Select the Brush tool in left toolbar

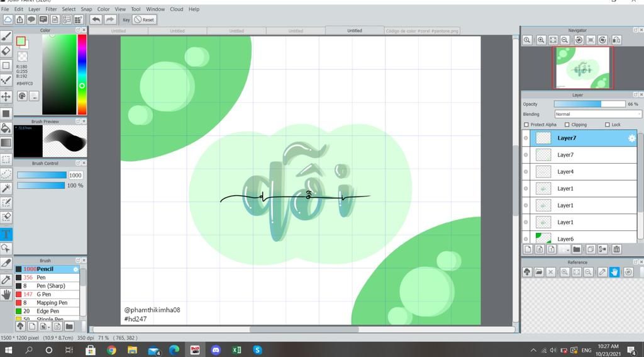[6, 37]
